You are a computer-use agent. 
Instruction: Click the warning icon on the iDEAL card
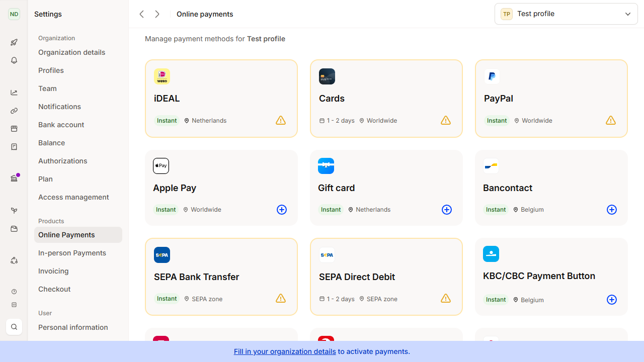coord(281,120)
